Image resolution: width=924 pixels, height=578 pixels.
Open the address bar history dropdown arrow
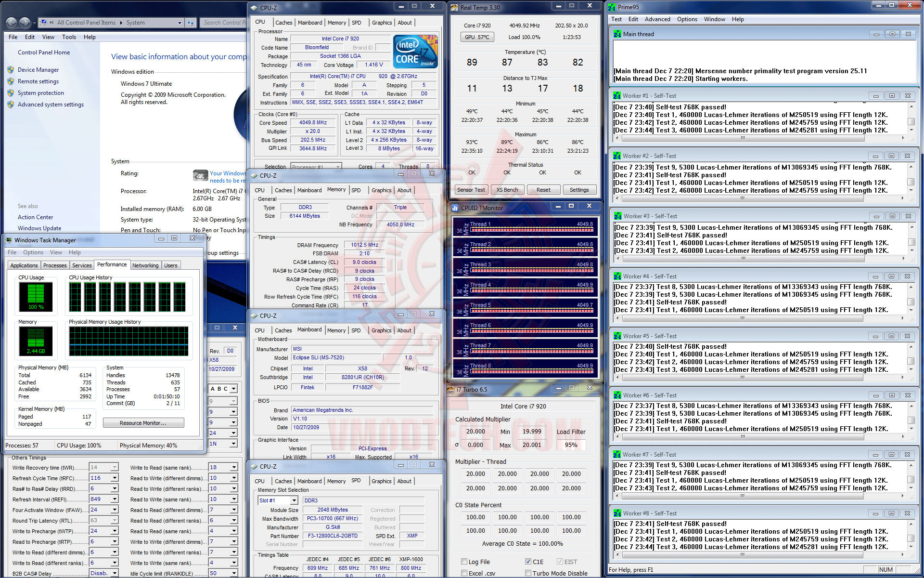(180, 23)
